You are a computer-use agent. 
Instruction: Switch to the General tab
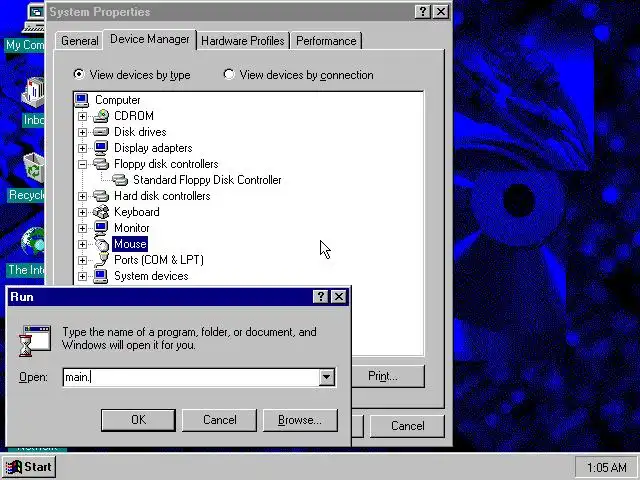tap(79, 41)
